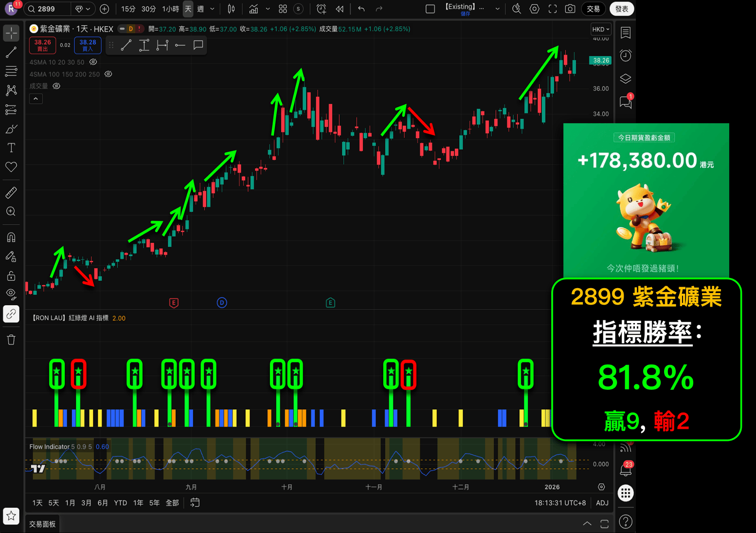This screenshot has height=533, width=756.
Task: Click the 2899 symbol search field
Action: point(49,9)
